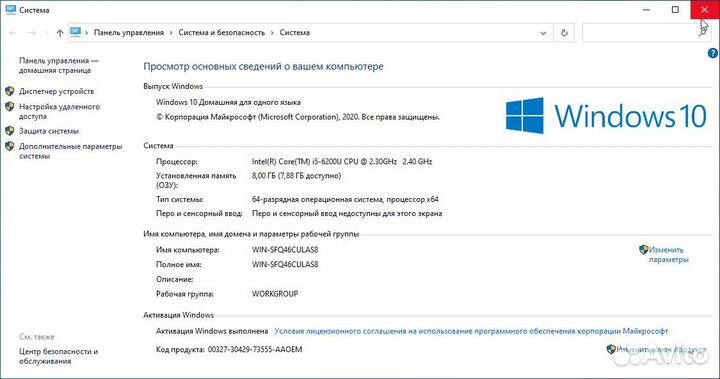This screenshot has height=379, width=720.
Task: Expand the chevron before Панель управления breadcrumb
Action: coord(86,33)
